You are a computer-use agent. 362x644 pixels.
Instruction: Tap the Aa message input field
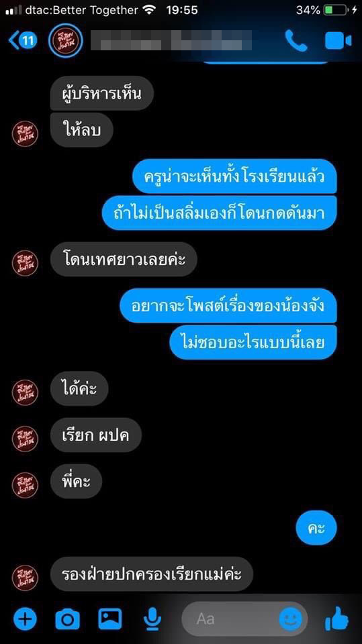coord(244,618)
